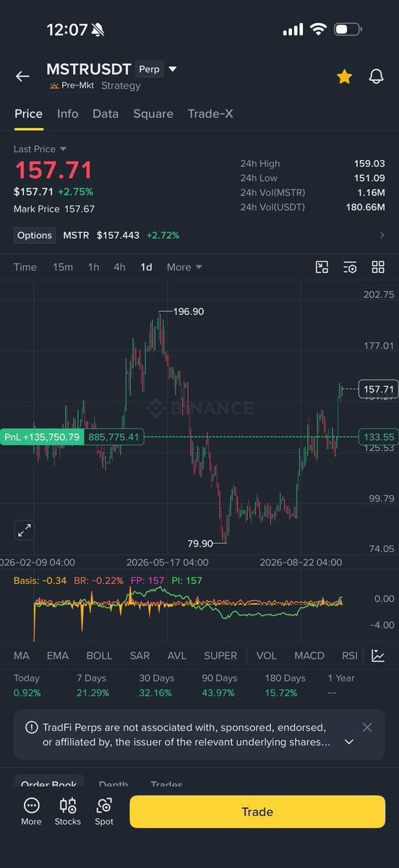399x868 pixels.
Task: Go back with the left arrow
Action: click(22, 76)
